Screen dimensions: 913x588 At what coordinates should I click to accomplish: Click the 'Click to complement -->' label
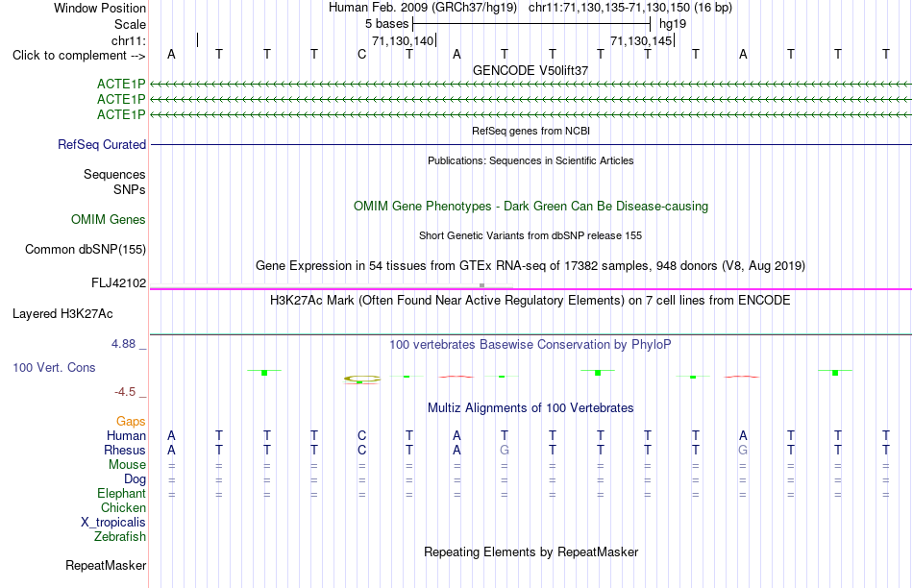(79, 56)
